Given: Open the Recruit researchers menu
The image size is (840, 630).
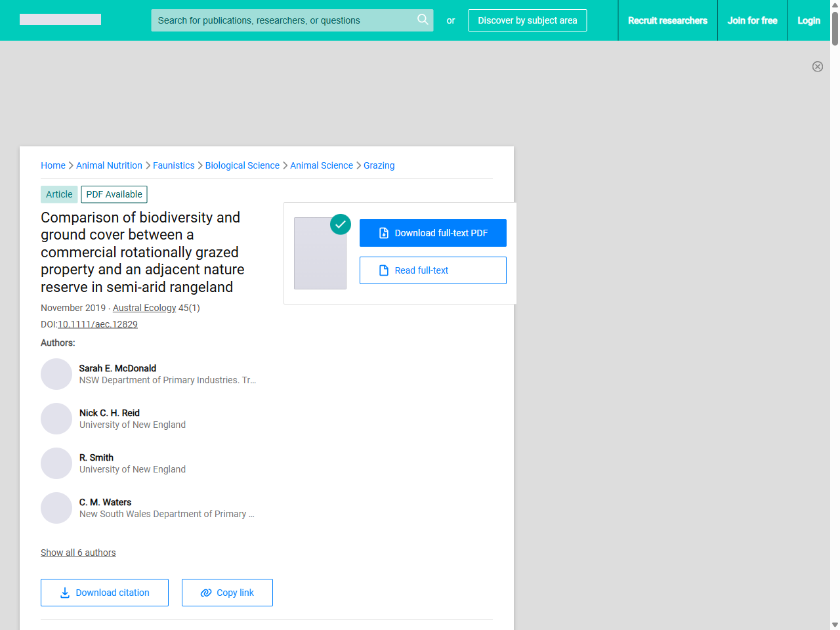Looking at the screenshot, I should (x=668, y=20).
